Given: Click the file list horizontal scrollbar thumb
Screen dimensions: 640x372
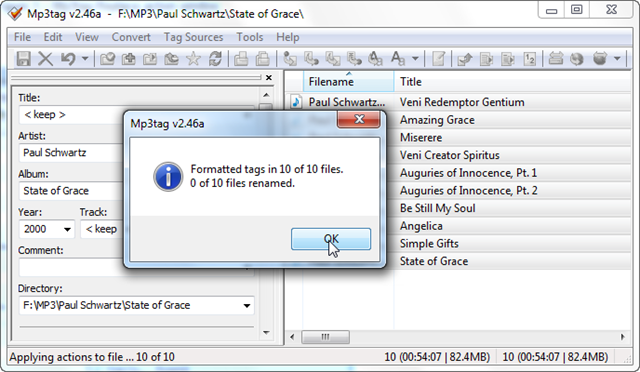Looking at the screenshot, I should (x=325, y=337).
